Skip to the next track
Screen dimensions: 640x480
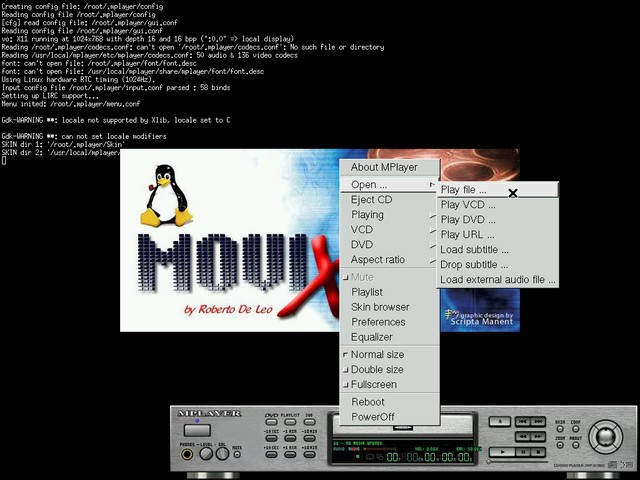(x=538, y=421)
